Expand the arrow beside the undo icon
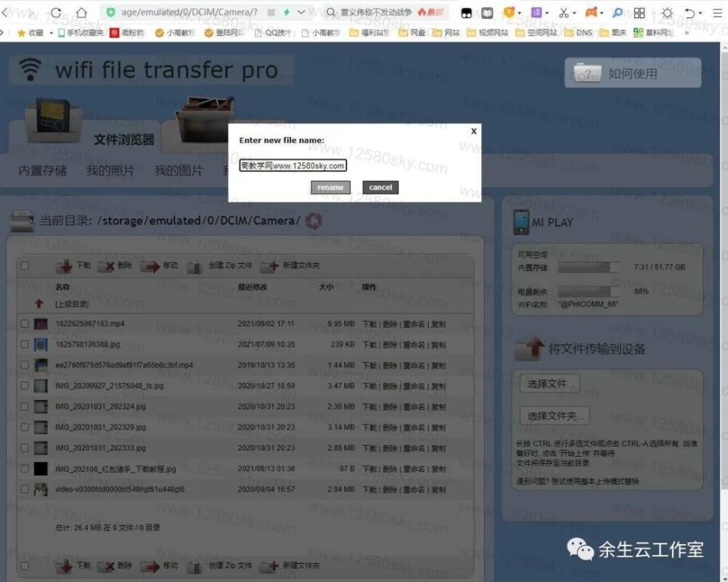This screenshot has width=728, height=582. click(700, 13)
